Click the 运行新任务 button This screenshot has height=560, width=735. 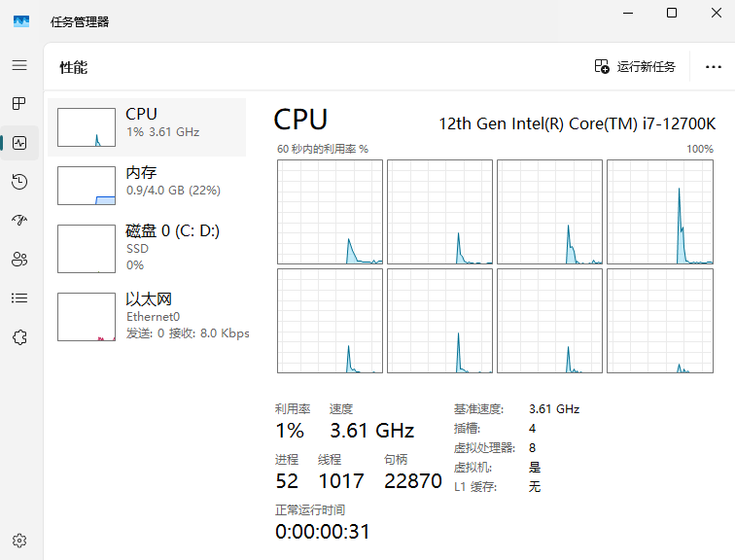coord(635,67)
